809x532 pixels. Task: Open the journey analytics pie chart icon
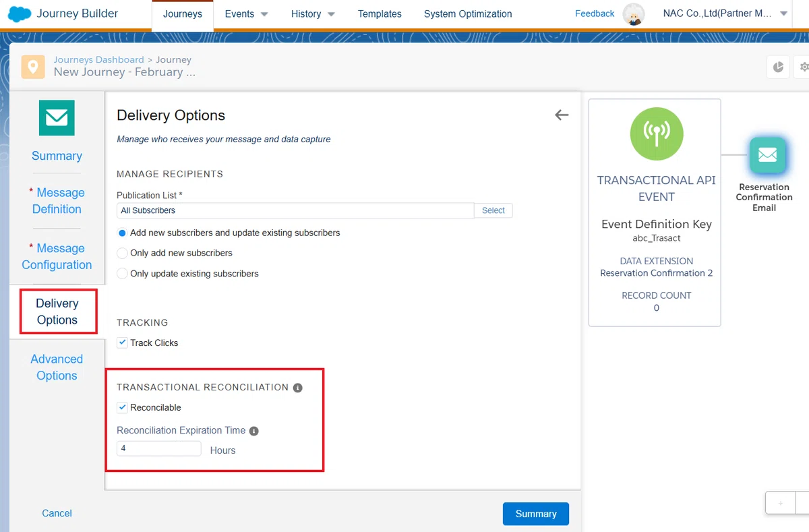778,67
